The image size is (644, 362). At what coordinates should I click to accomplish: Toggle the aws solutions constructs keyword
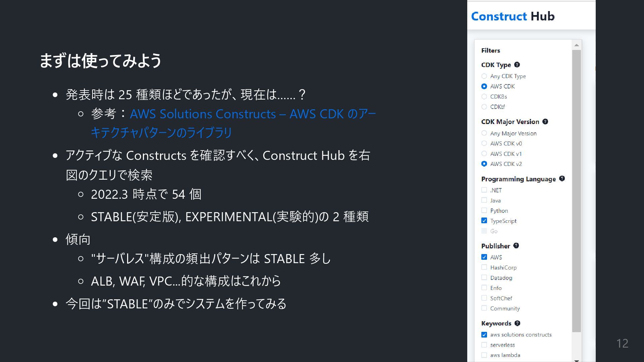(x=484, y=335)
